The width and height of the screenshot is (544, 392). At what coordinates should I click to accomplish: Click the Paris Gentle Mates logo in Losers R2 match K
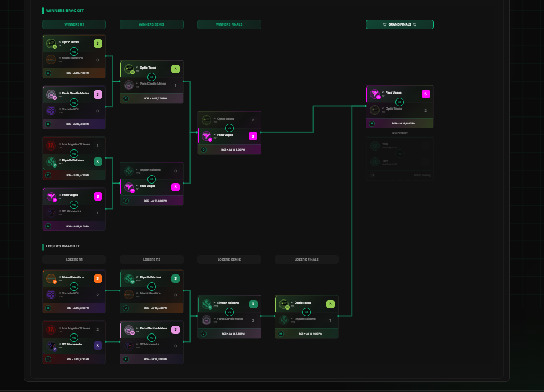tap(129, 330)
